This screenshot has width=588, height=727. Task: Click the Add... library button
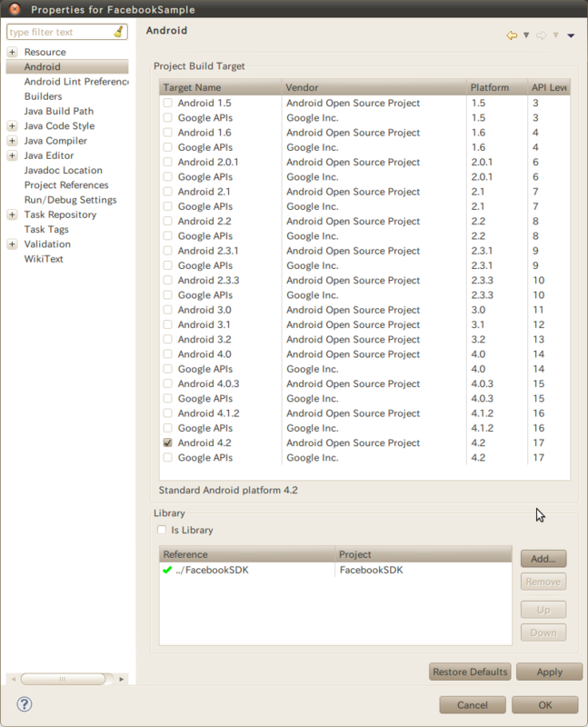point(543,559)
